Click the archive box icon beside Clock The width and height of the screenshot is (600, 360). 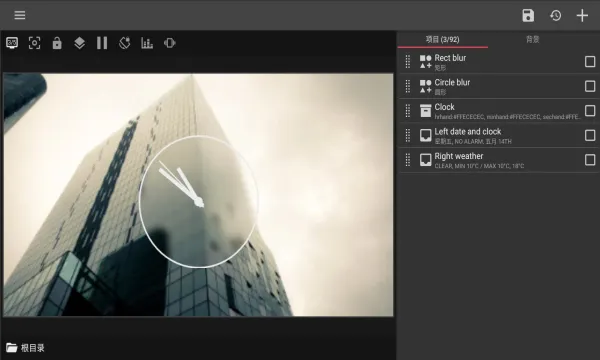pyautogui.click(x=426, y=111)
